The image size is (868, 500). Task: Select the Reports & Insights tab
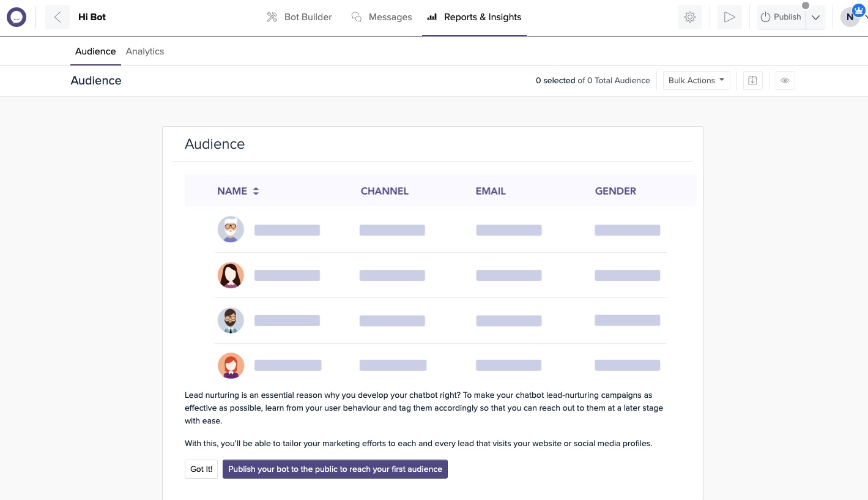tap(474, 17)
